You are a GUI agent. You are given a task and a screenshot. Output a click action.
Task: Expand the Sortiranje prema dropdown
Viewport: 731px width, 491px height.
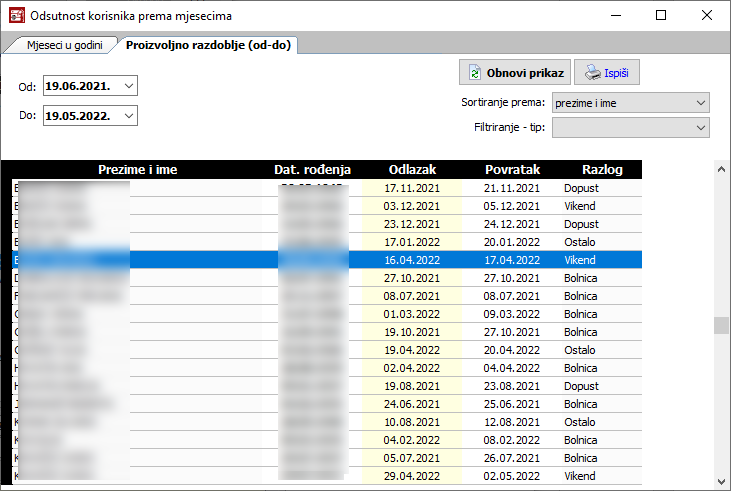click(x=699, y=103)
